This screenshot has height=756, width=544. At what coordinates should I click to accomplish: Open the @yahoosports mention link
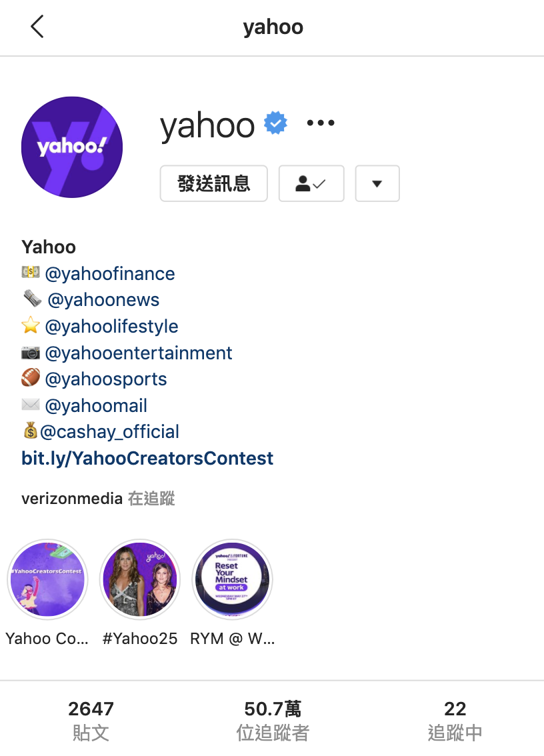(105, 379)
